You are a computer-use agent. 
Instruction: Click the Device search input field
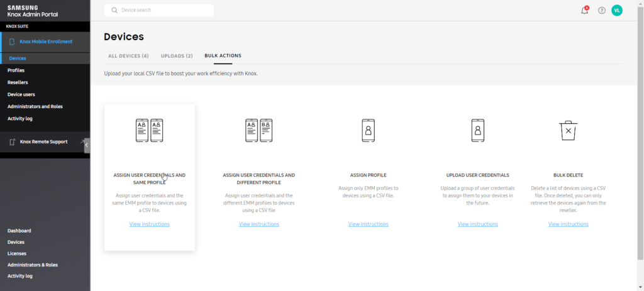159,10
